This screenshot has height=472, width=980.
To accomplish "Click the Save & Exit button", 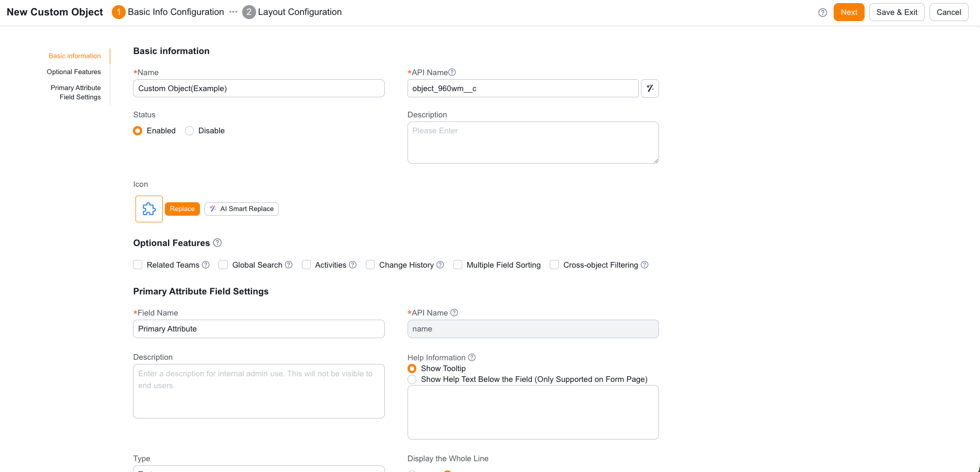I will tap(897, 12).
